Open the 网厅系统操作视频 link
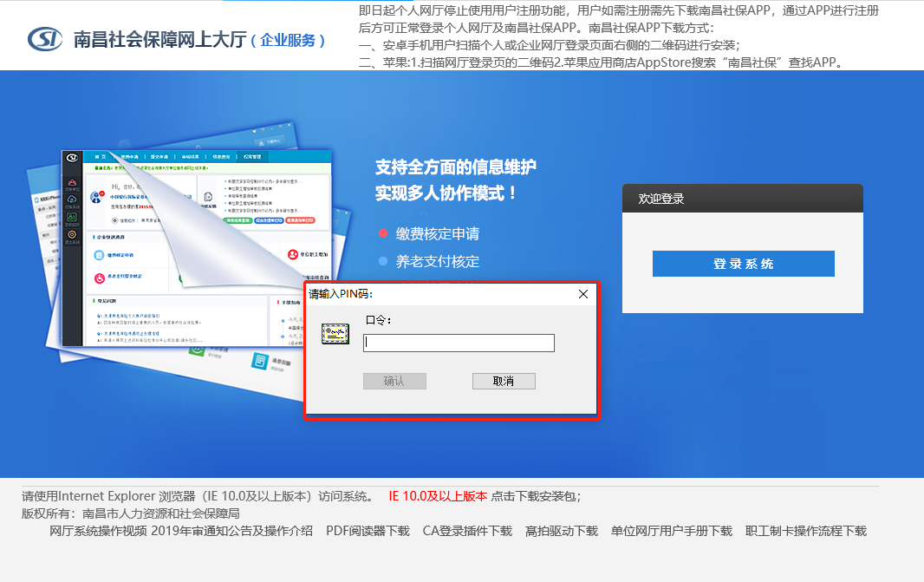The image size is (924, 582). coord(98,531)
